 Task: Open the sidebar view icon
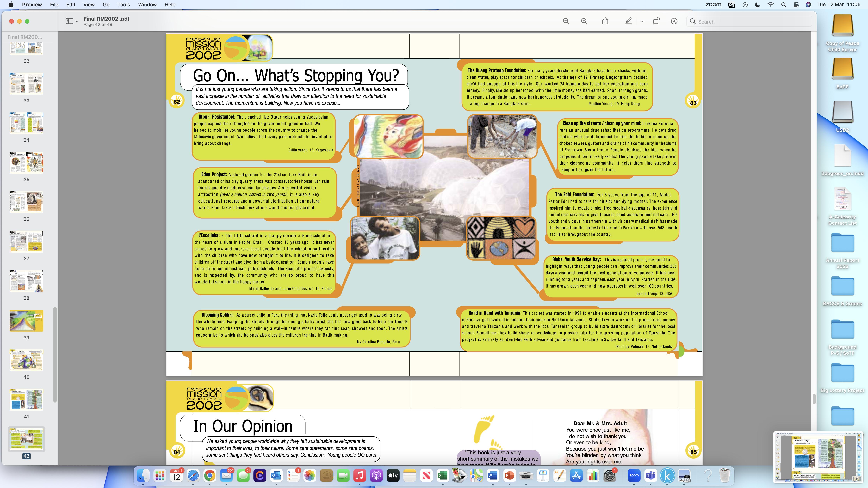pyautogui.click(x=69, y=21)
